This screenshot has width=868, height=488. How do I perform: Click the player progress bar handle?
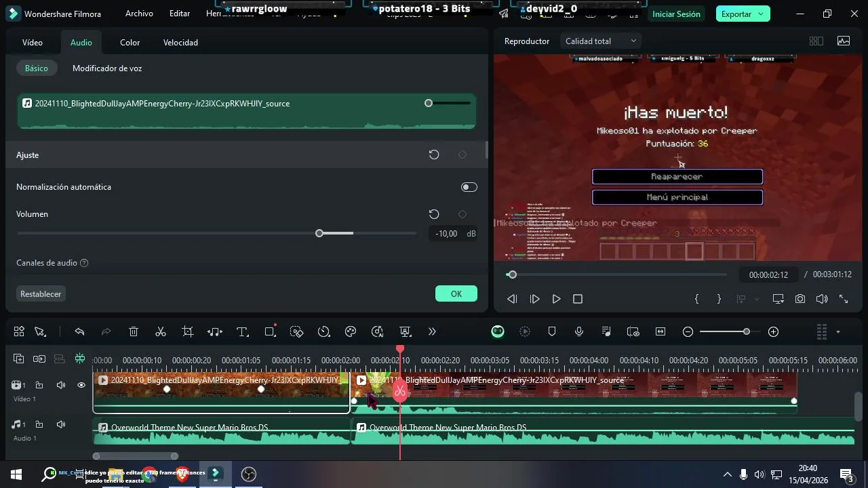(x=513, y=274)
